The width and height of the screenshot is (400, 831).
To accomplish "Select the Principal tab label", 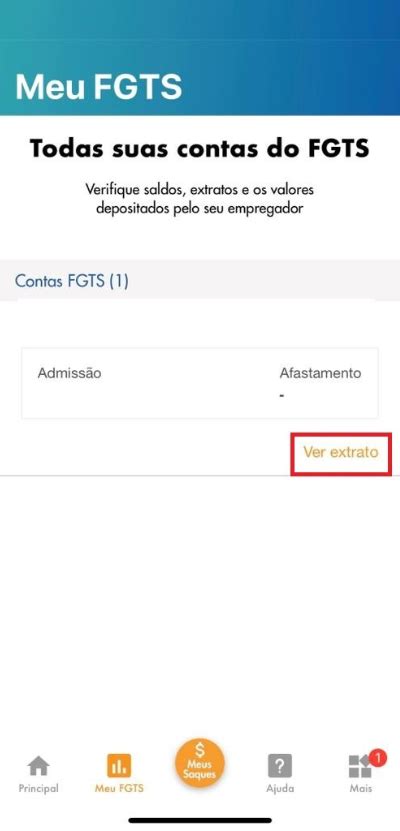I will tap(39, 788).
